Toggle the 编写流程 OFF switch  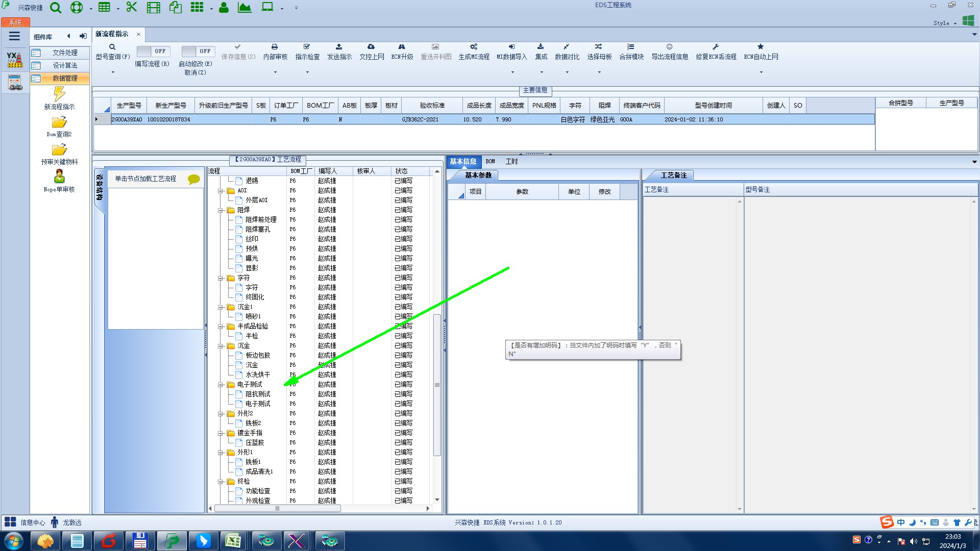point(152,51)
